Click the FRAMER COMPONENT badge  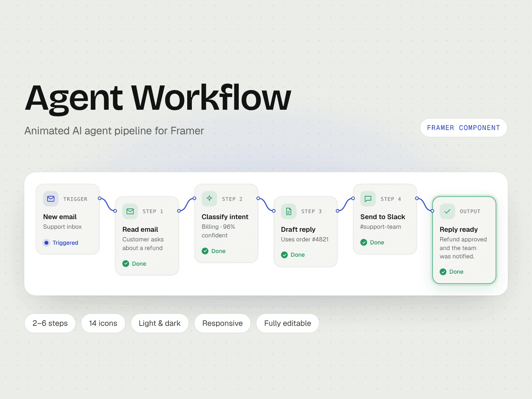pos(464,128)
